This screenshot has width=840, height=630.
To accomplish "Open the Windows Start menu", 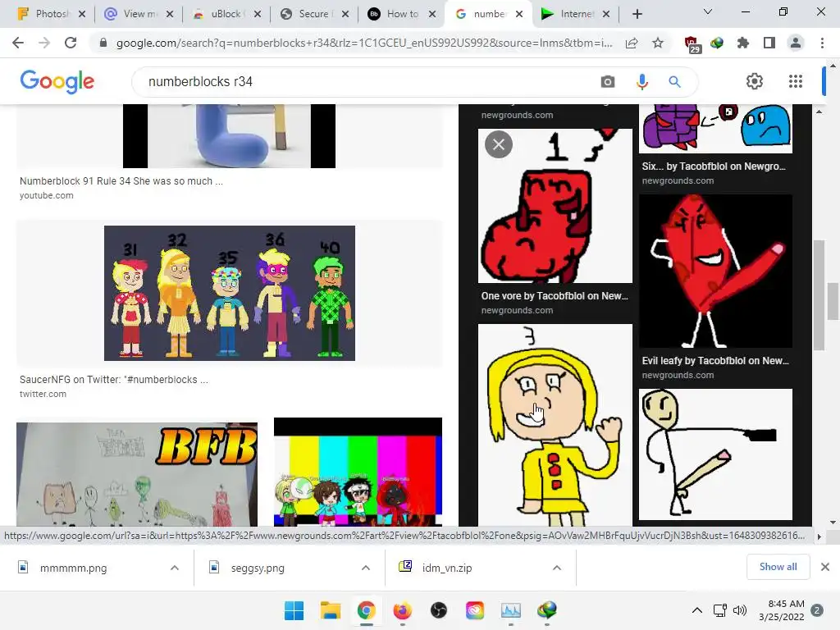I will pos(294,610).
